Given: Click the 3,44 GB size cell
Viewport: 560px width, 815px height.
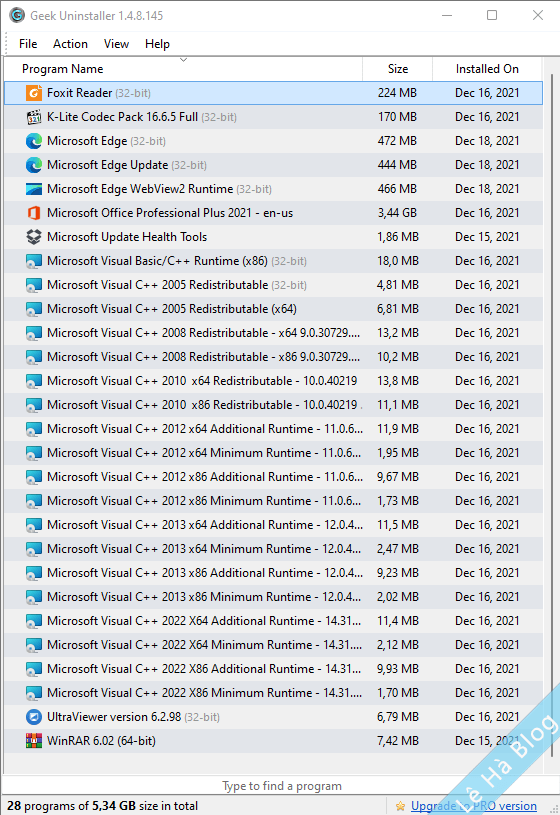Looking at the screenshot, I should coord(398,213).
